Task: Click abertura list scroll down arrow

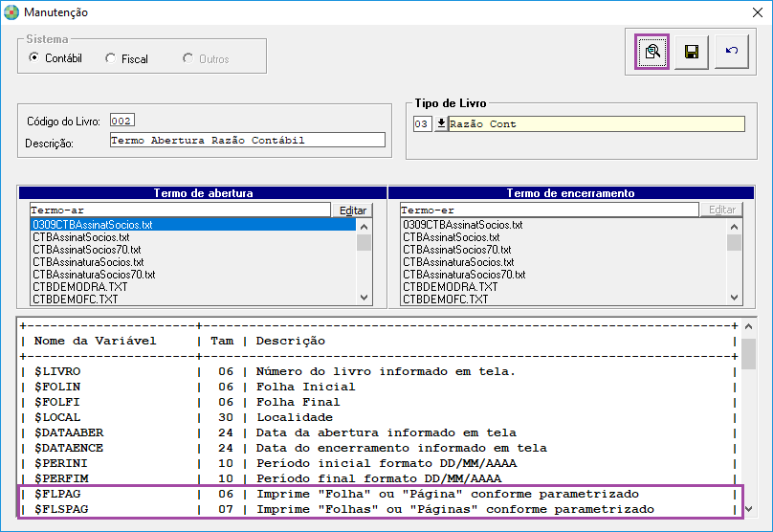Action: pos(364,298)
